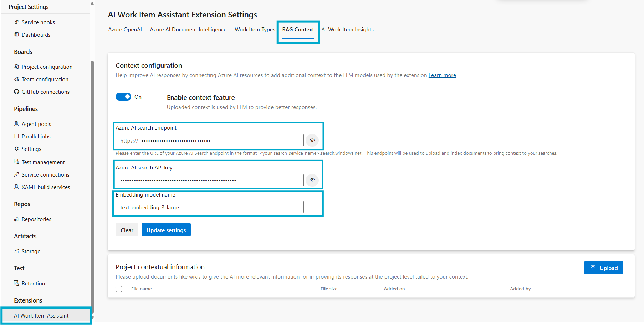
Task: Open Agent pools under Pipelines
Action: pos(36,124)
